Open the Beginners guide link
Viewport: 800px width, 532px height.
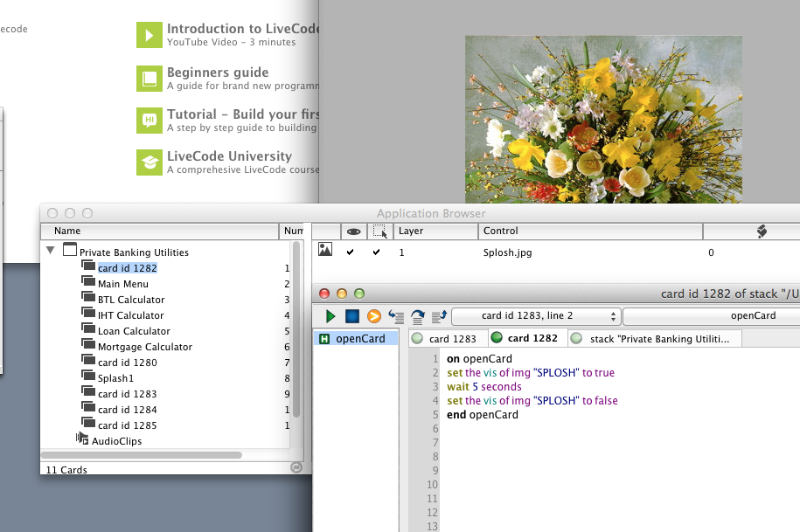(x=218, y=73)
